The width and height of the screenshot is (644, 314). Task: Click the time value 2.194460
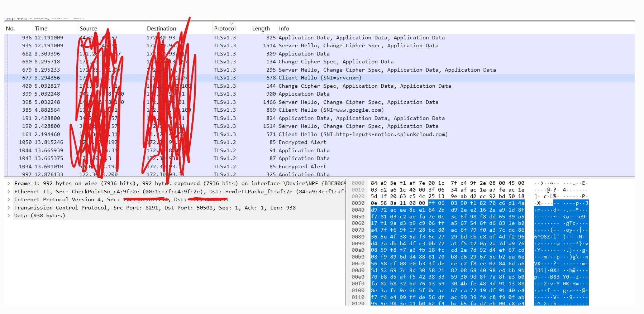47,134
